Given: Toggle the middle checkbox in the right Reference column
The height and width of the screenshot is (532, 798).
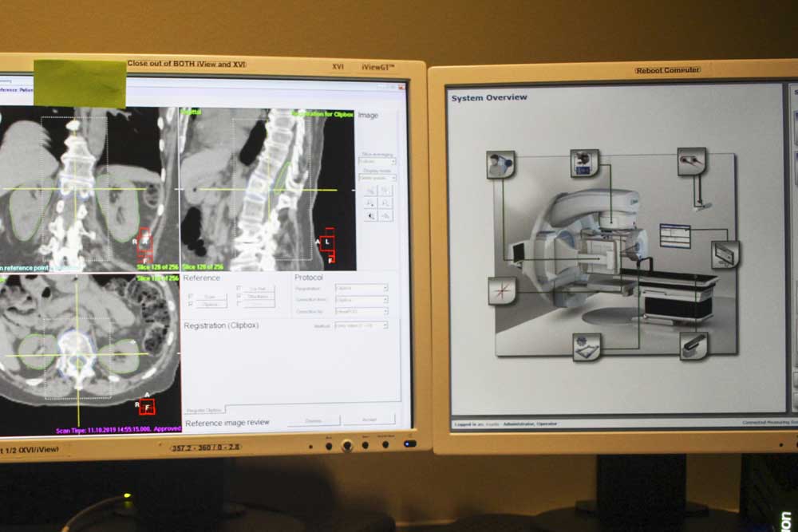Looking at the screenshot, I should 239,296.
